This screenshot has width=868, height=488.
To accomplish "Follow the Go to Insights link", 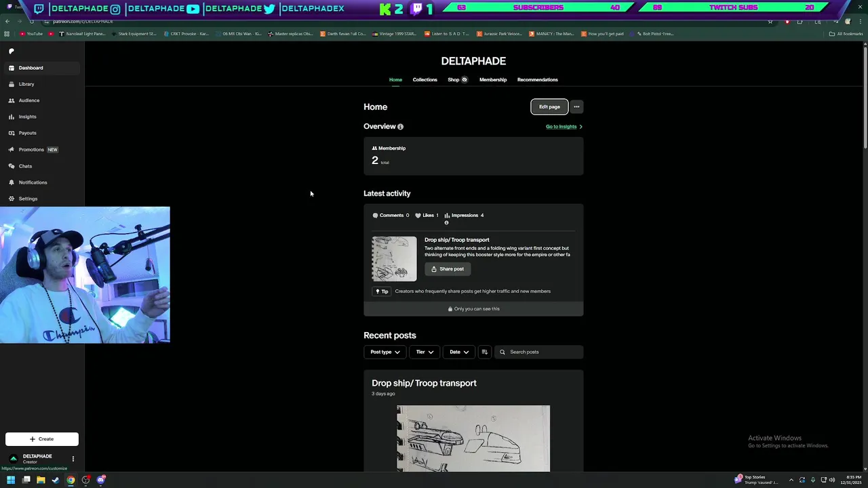I will coord(564,127).
